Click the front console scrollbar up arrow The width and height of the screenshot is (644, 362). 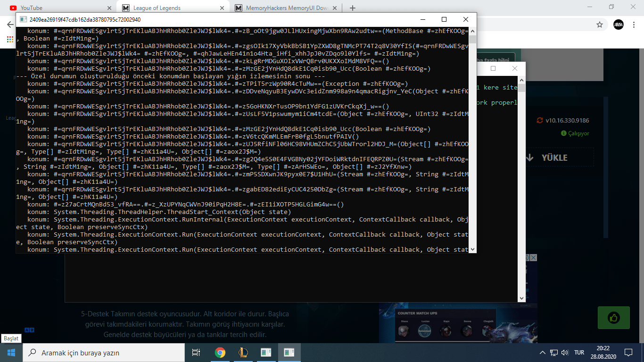[472, 31]
